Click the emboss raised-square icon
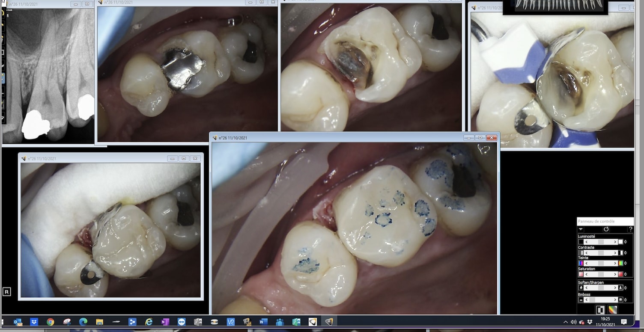 620,300
